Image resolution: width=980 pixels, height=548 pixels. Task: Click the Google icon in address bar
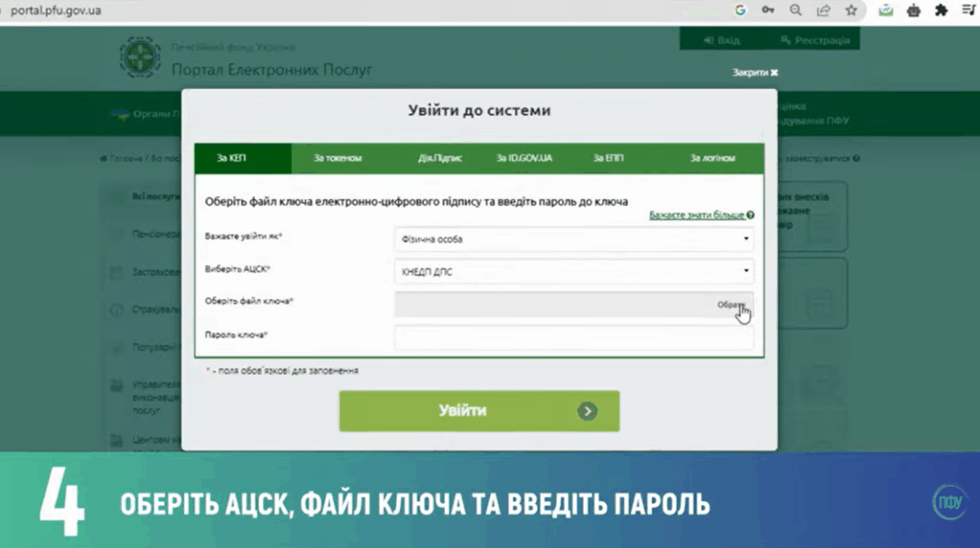coord(740,11)
